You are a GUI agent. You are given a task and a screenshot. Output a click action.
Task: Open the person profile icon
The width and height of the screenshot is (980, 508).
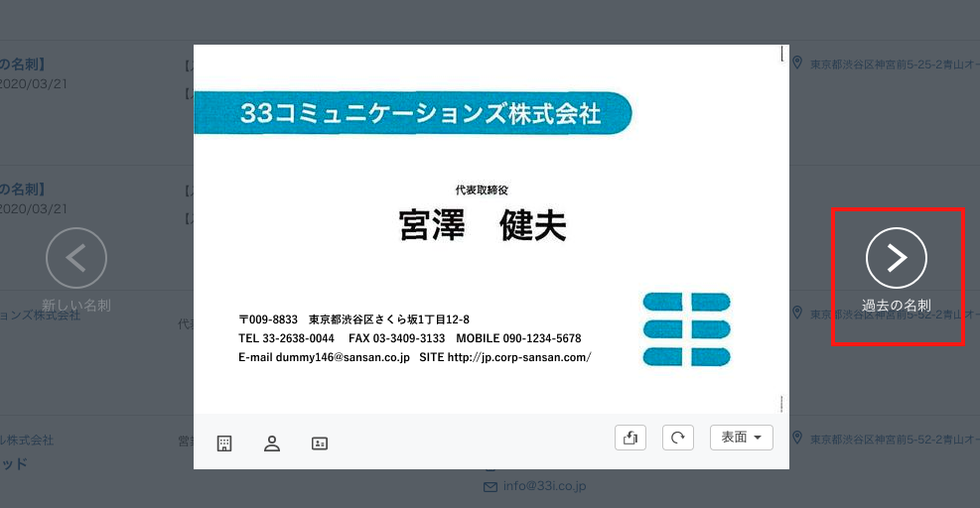point(272,444)
